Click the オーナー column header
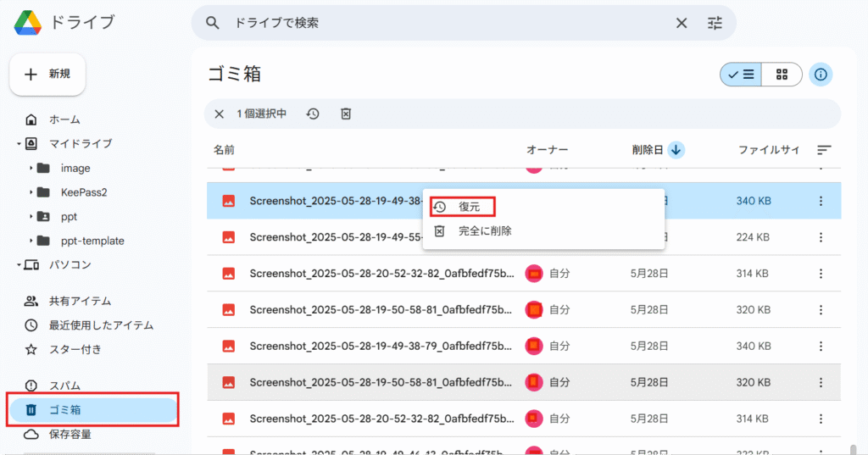 pos(547,150)
